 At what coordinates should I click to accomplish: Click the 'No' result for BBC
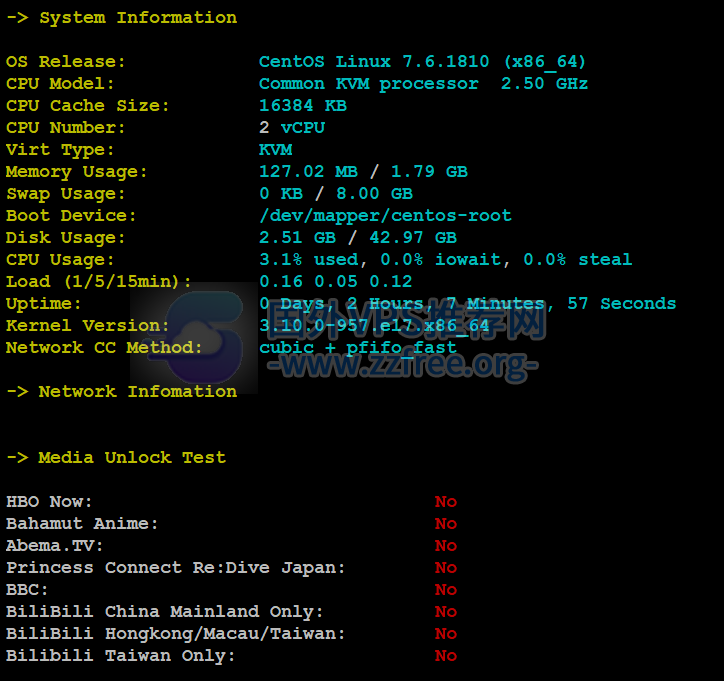[x=446, y=590]
